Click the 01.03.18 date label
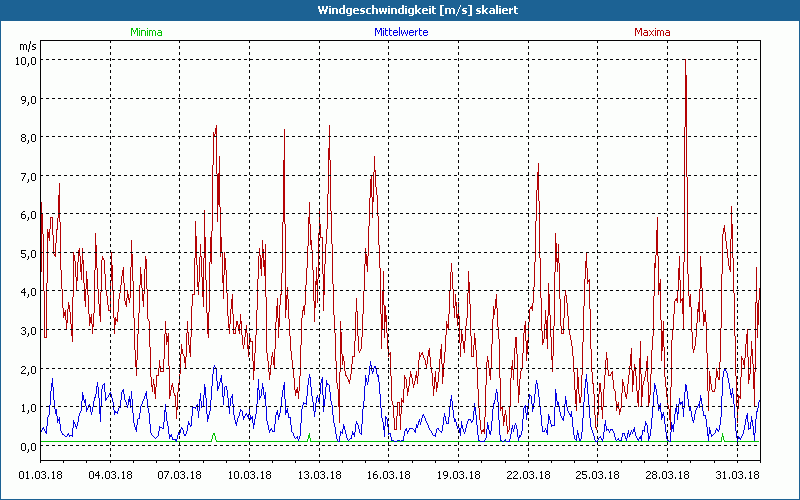Viewport: 800px width, 500px height. point(41,474)
